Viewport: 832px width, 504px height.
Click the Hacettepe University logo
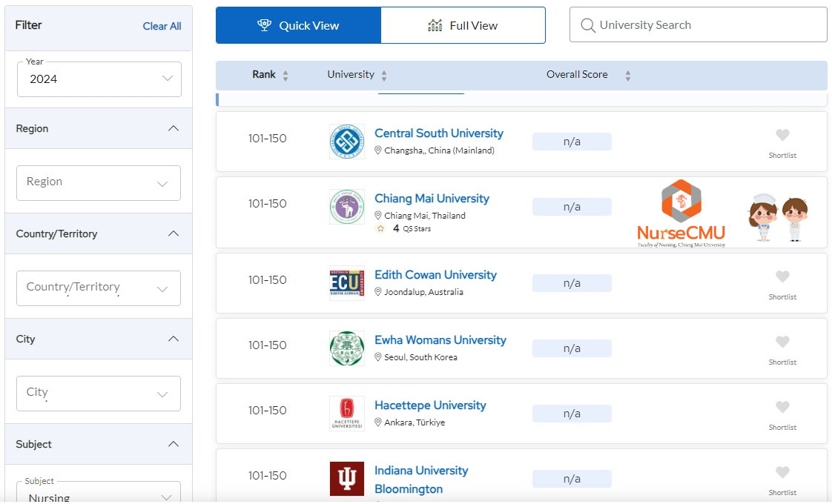point(346,414)
